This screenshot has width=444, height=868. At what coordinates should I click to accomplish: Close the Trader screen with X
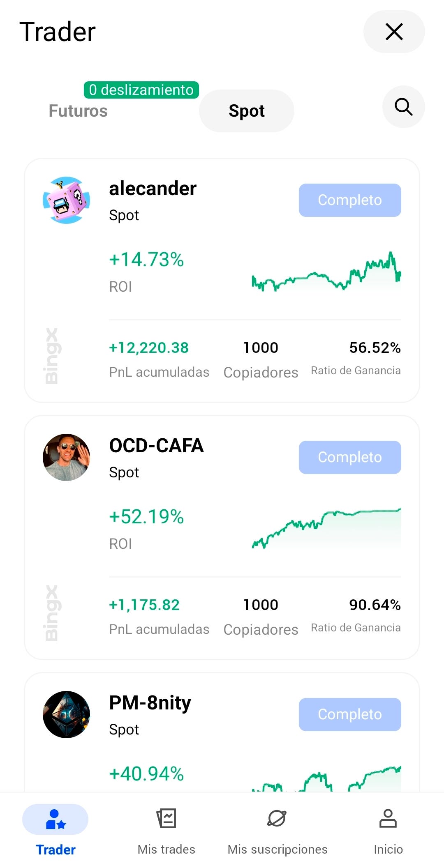coord(394,32)
